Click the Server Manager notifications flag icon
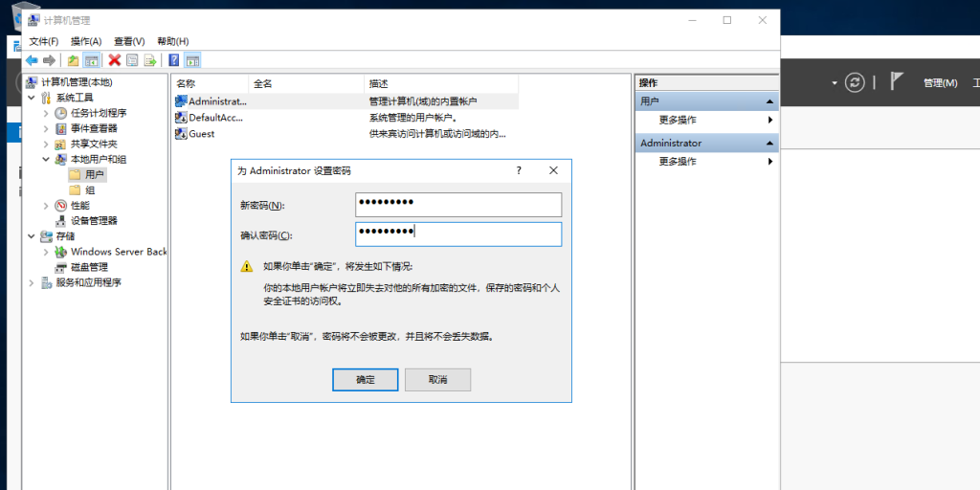This screenshot has height=490, width=980. (x=897, y=81)
